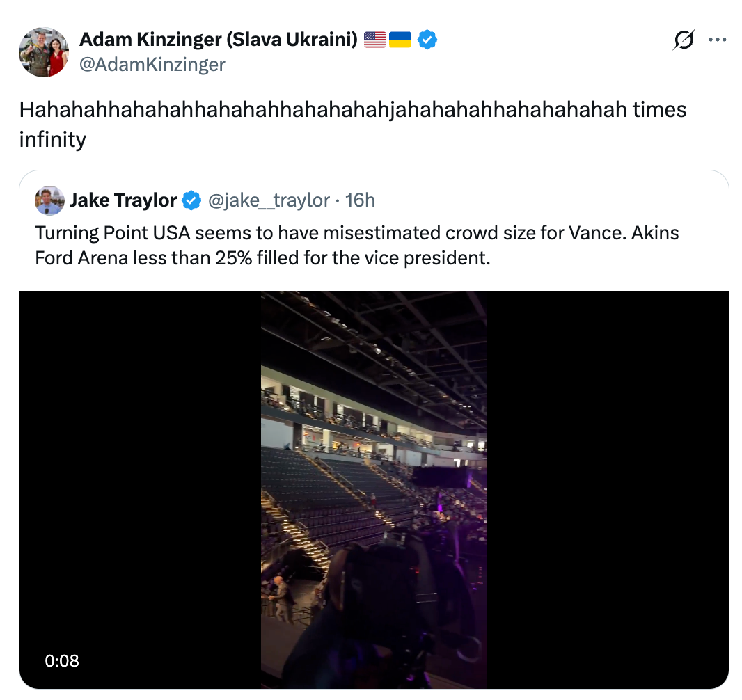Click the Grok slashed-circle icon
The width and height of the screenshot is (742, 700).
coord(683,41)
